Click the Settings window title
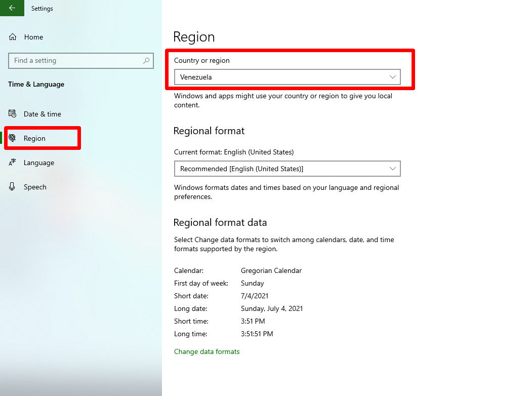This screenshot has width=532, height=396. click(42, 9)
